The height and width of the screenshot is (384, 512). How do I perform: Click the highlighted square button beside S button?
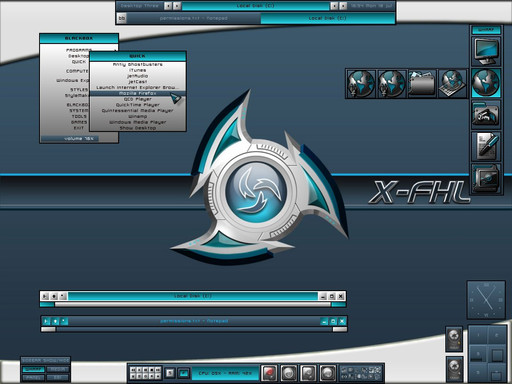click(x=184, y=373)
